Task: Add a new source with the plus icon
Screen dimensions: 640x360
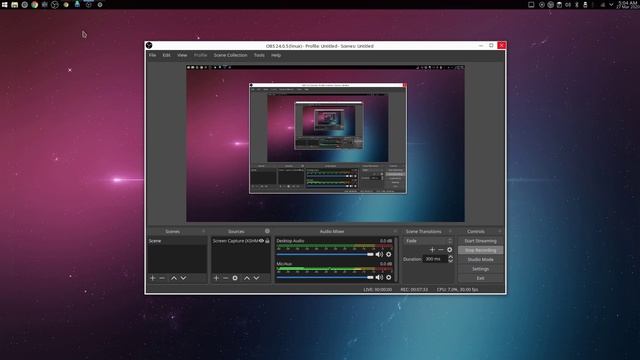Action: point(216,278)
